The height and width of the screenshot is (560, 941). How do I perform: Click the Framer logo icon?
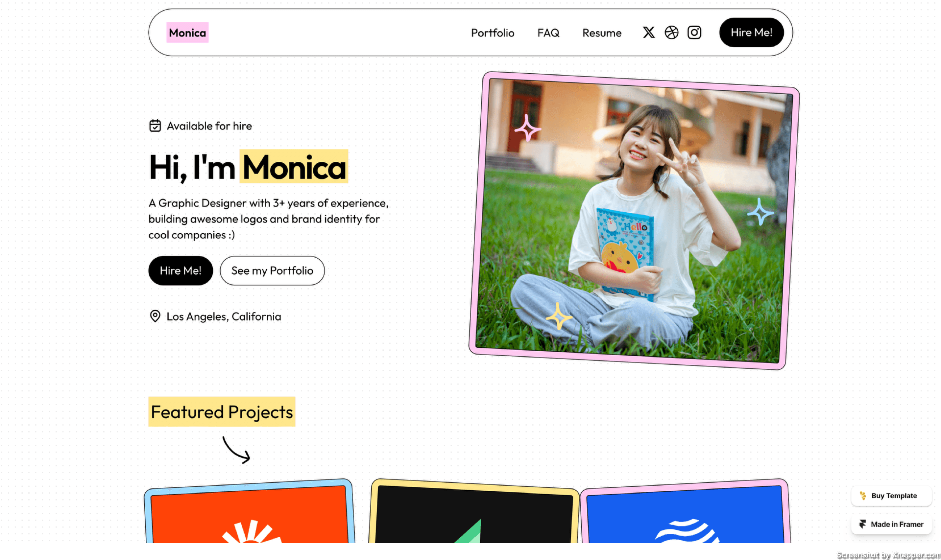click(862, 524)
